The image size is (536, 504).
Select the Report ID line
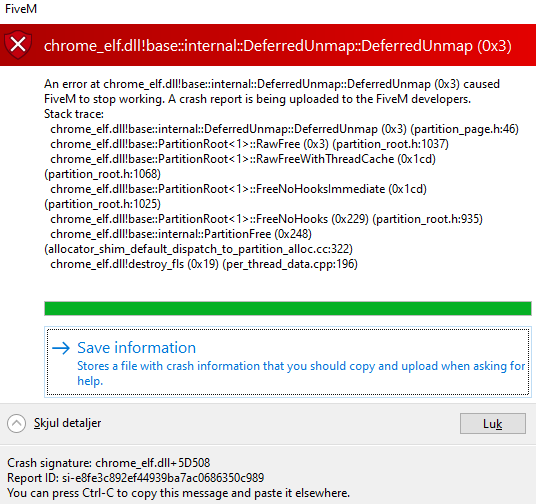pyautogui.click(x=136, y=478)
